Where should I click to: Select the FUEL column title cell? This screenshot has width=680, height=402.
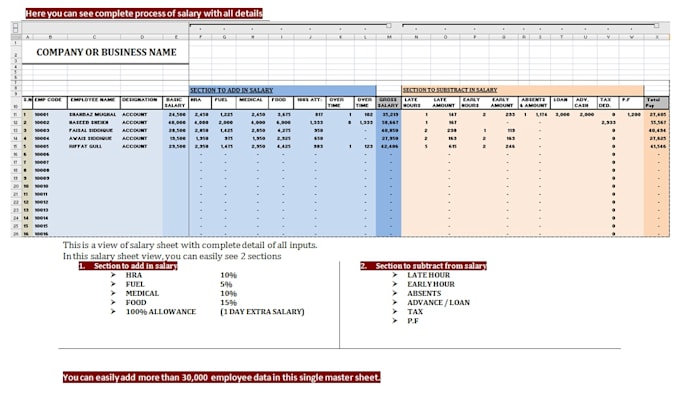[x=224, y=103]
